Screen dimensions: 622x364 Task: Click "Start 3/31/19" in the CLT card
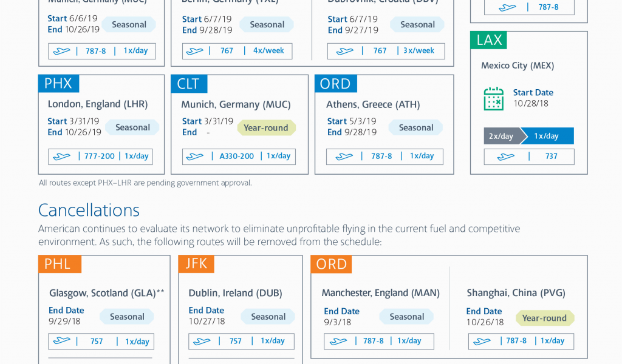click(208, 121)
